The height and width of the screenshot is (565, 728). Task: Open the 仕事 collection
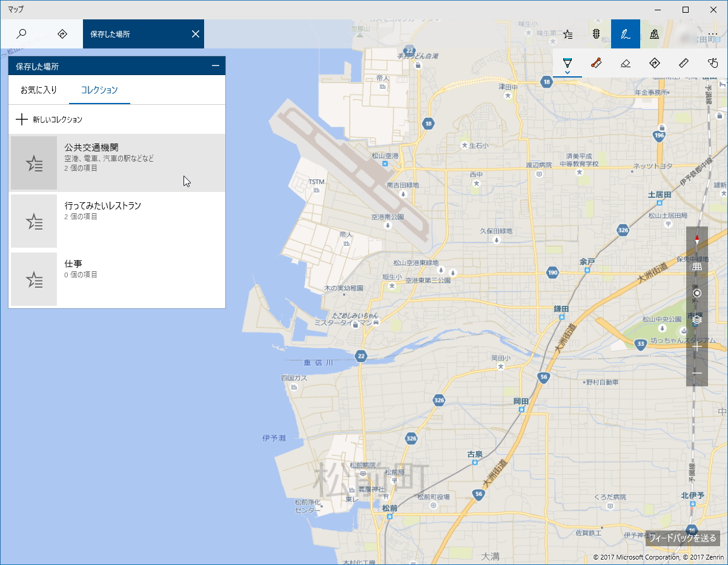[x=117, y=279]
